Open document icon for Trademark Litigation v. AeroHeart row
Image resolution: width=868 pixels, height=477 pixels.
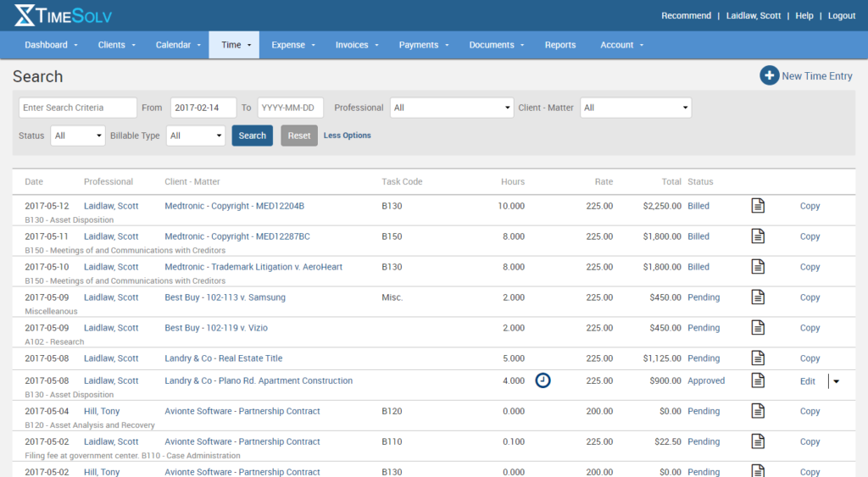758,267
